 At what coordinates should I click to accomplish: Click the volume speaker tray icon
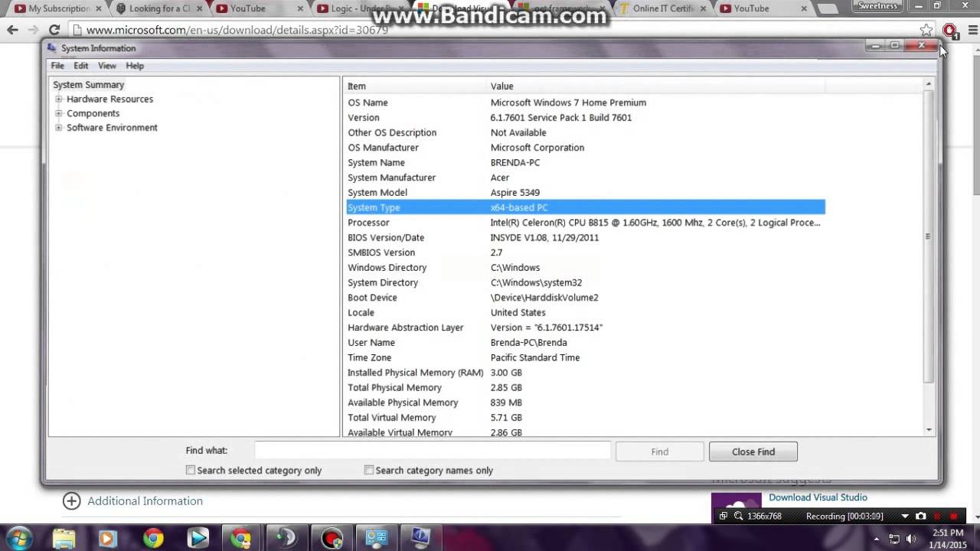click(911, 539)
